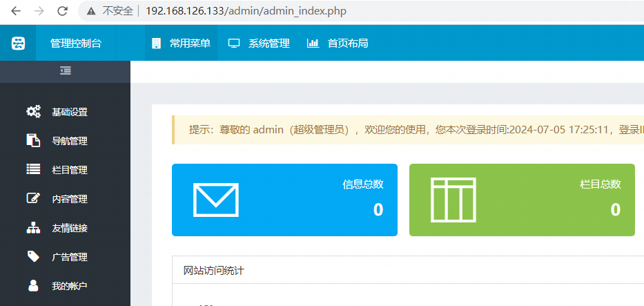The image size is (644, 306).
Task: Open 栏目管理 in the sidebar
Action: click(70, 170)
